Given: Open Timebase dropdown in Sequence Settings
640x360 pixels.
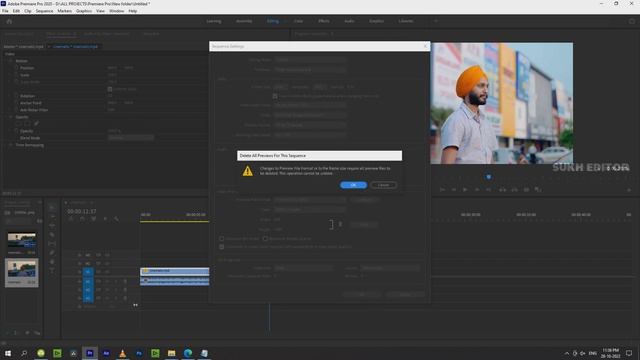Looking at the screenshot, I should (310, 70).
